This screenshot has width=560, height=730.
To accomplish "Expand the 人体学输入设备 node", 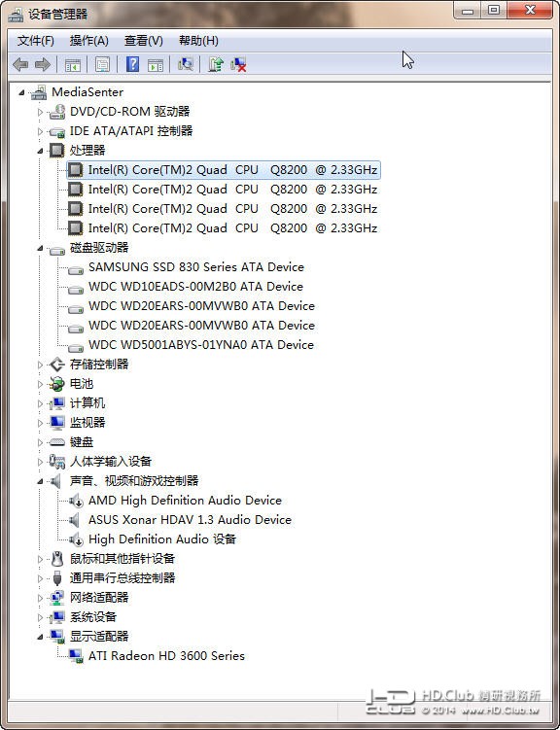I will 40,462.
